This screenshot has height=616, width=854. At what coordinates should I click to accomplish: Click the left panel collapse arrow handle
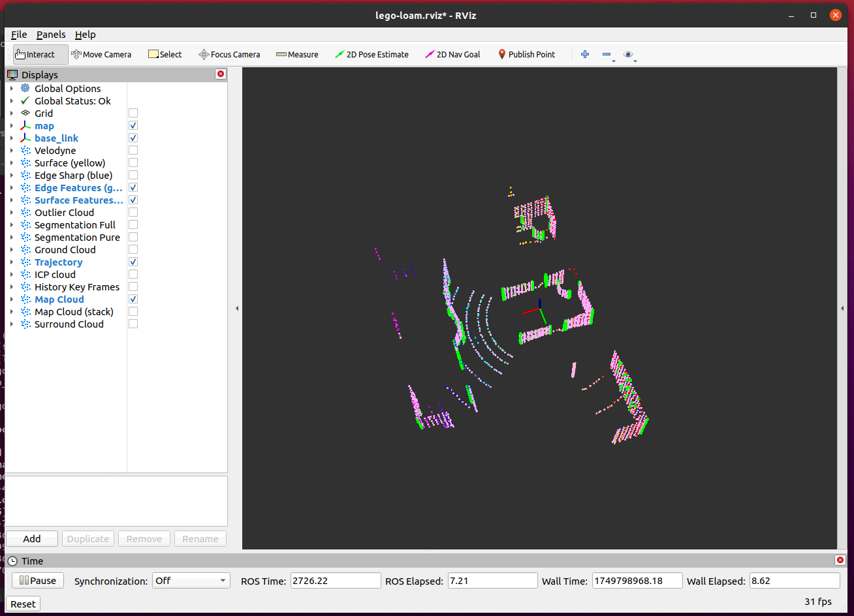click(x=237, y=308)
